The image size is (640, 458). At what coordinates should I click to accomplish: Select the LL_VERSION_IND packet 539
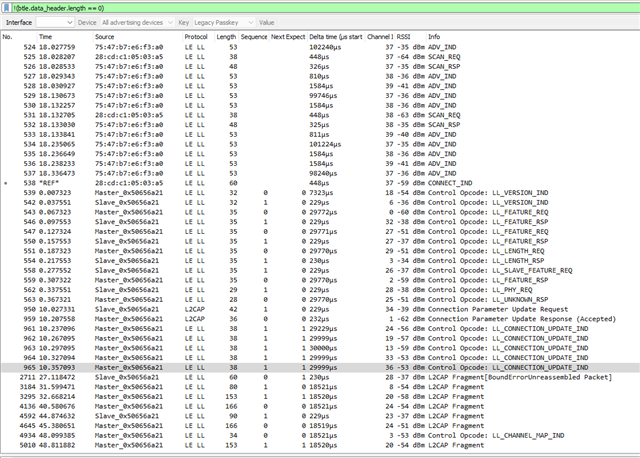(x=300, y=191)
